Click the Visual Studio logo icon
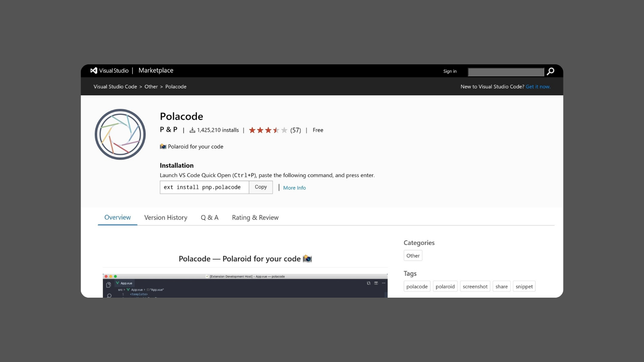This screenshot has height=362, width=644. click(x=94, y=70)
